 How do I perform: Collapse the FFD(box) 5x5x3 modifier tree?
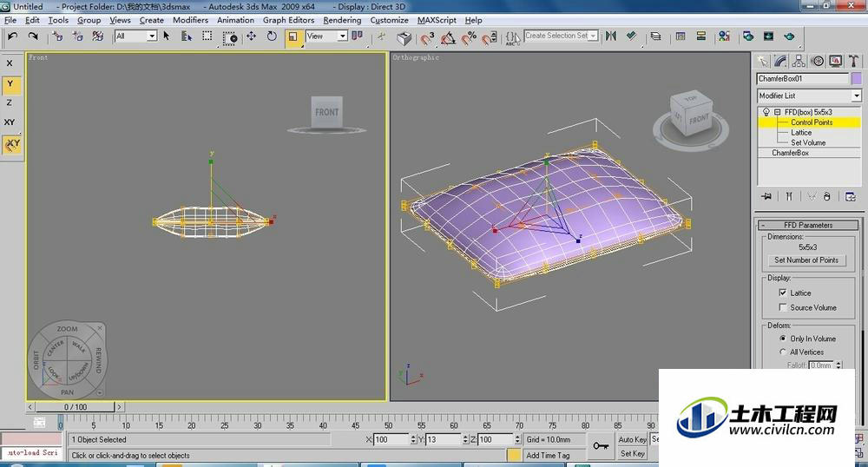click(x=777, y=112)
